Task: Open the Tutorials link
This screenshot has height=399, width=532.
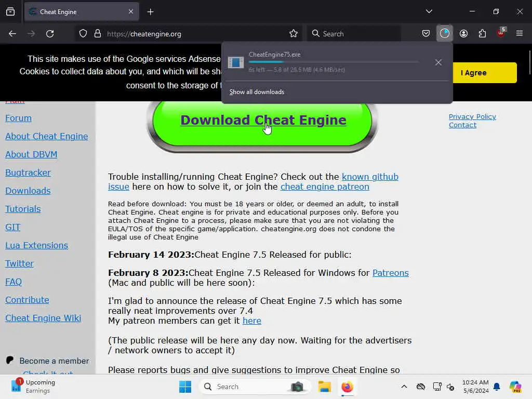Action: 23,209
